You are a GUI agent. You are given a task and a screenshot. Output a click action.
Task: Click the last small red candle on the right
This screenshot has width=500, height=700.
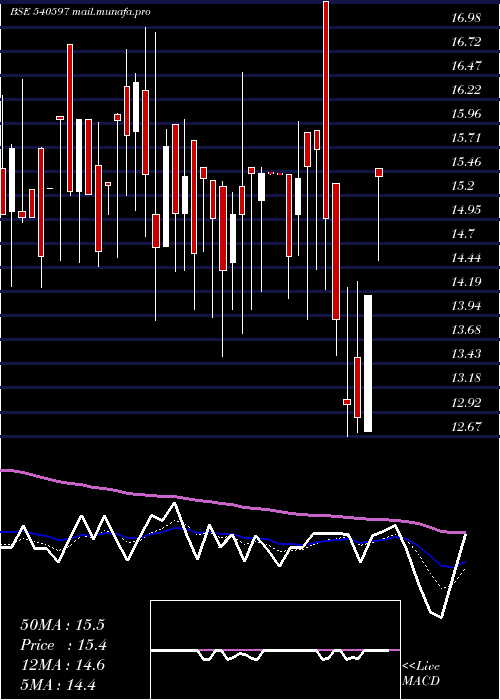point(379,172)
